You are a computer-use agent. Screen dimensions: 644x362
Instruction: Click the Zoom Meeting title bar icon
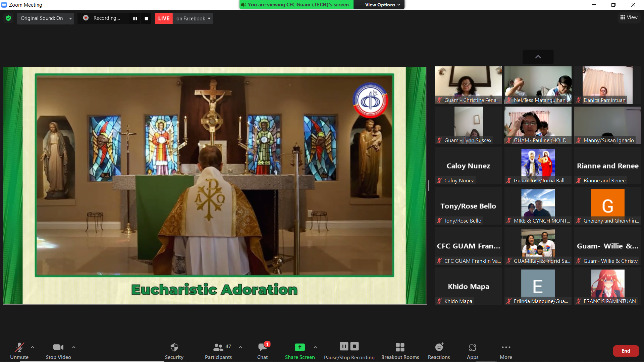coord(4,5)
